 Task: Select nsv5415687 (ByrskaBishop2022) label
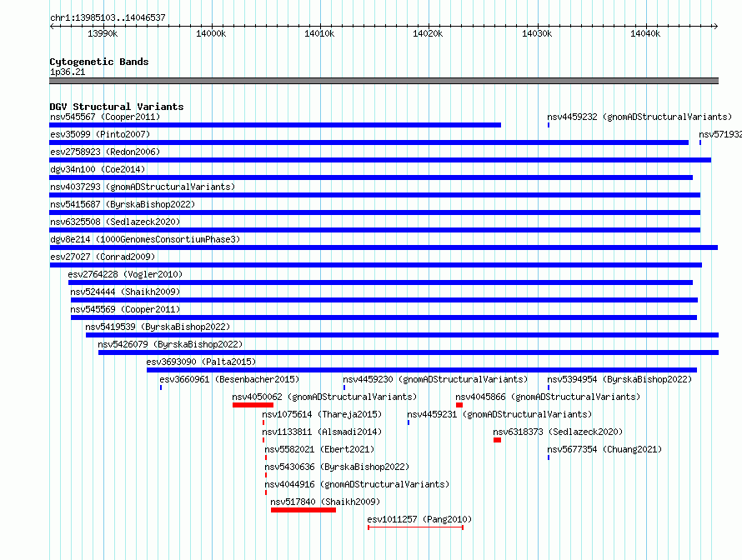123,204
